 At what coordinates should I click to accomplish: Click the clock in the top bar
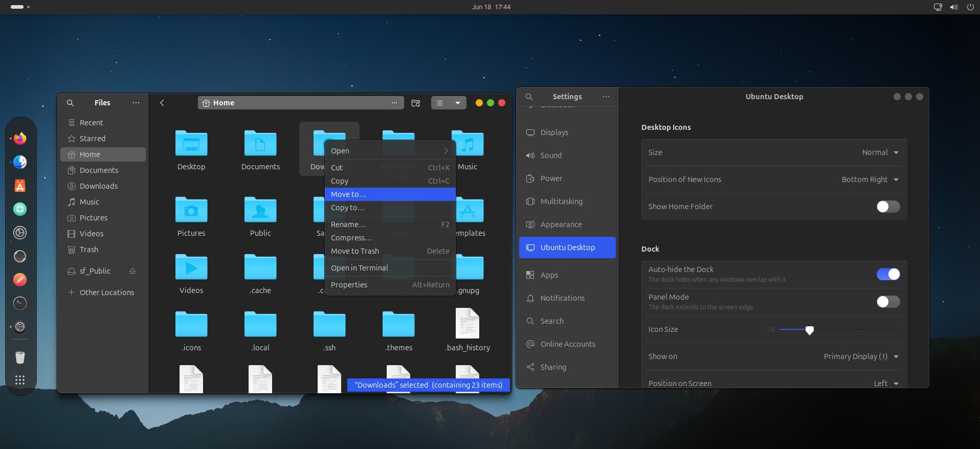pos(491,7)
